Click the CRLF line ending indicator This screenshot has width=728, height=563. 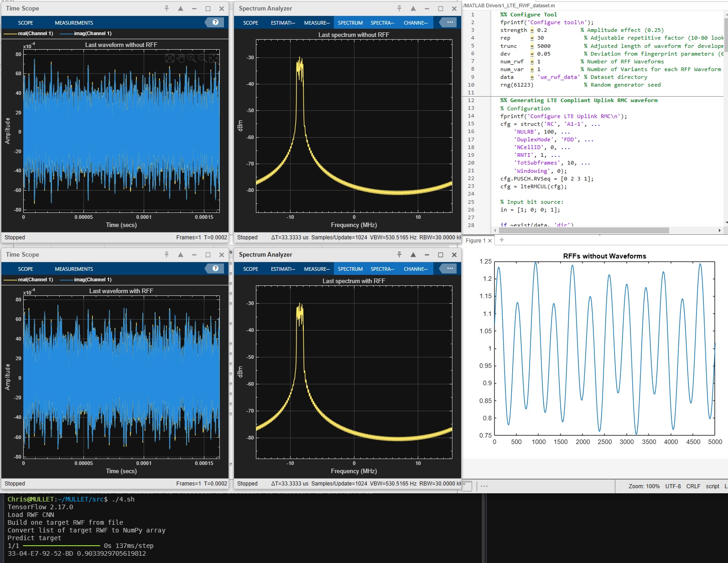pyautogui.click(x=693, y=486)
